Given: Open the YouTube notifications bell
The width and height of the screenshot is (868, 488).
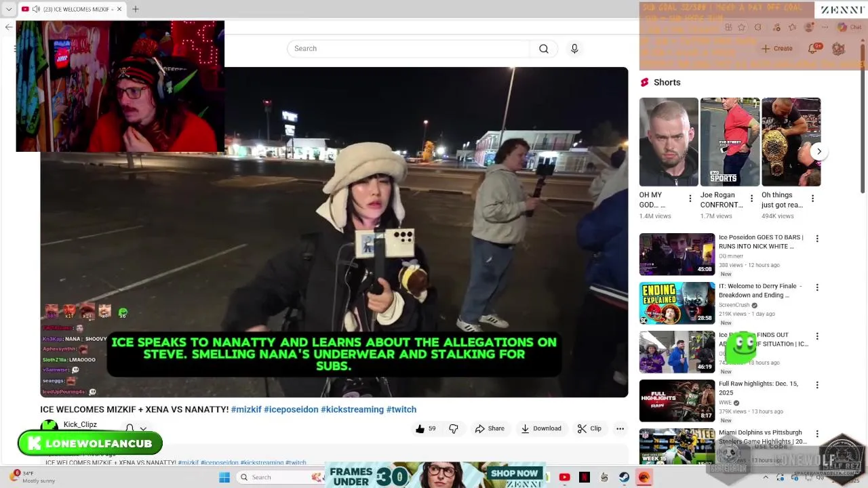Looking at the screenshot, I should click(813, 49).
